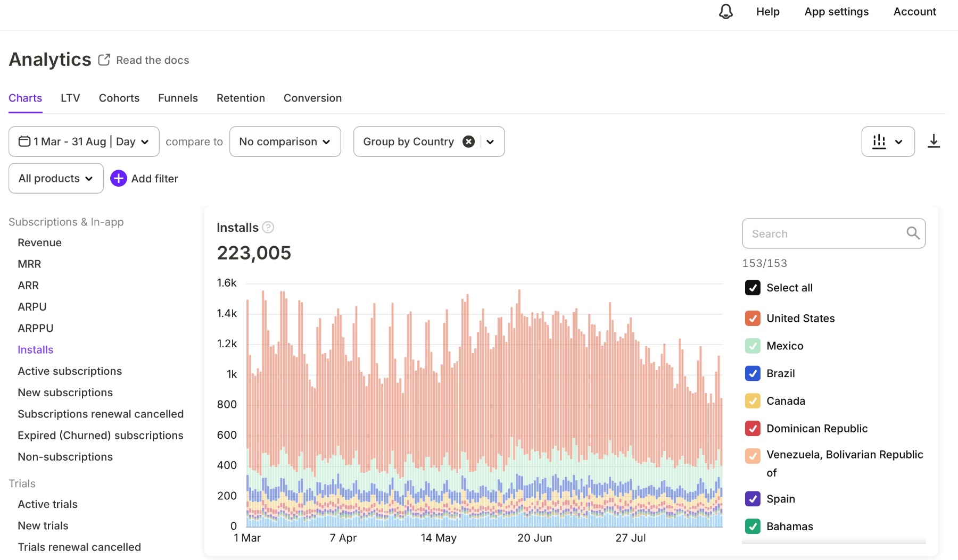Click the Add filter button
958x560 pixels.
click(x=144, y=178)
